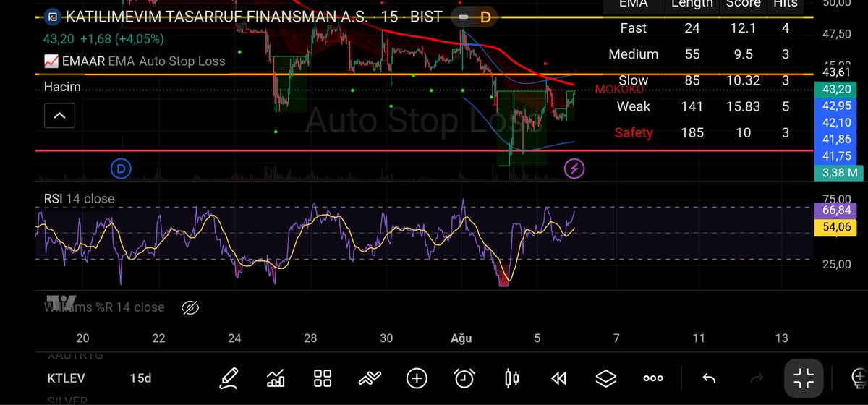Click the red MOKOKO chart label
This screenshot has width=868, height=405.
pyautogui.click(x=618, y=89)
